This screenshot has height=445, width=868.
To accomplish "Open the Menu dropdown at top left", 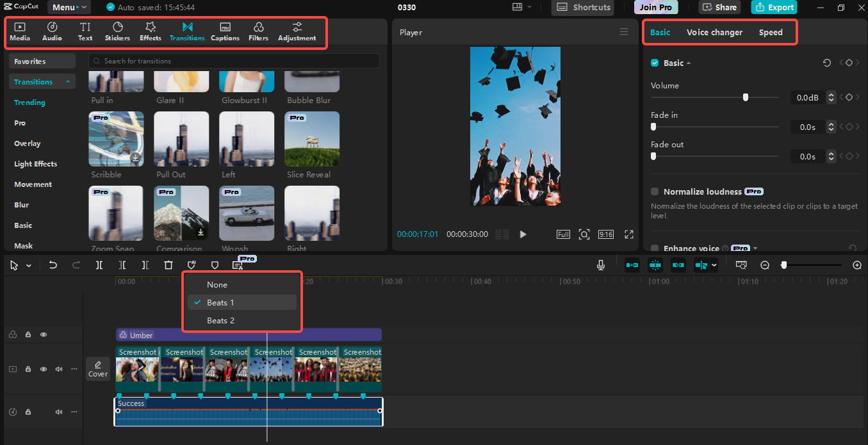I will [69, 7].
